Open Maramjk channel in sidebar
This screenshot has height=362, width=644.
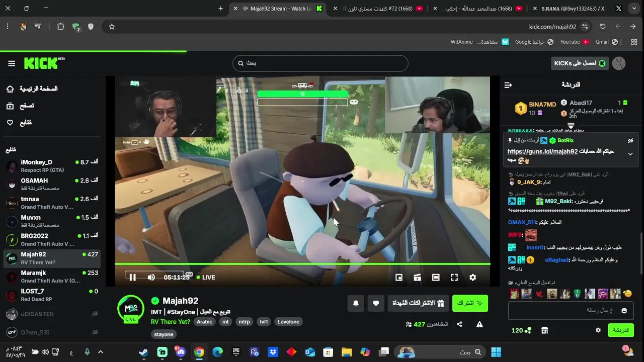click(x=52, y=277)
